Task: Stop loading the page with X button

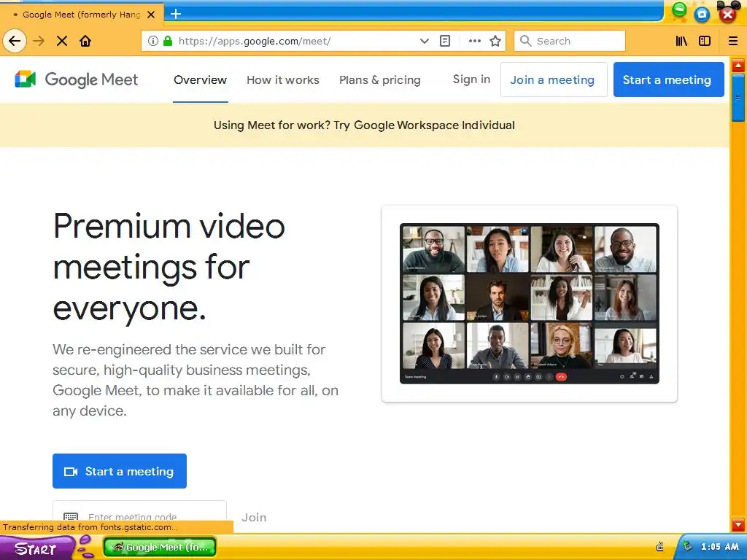Action: [62, 41]
